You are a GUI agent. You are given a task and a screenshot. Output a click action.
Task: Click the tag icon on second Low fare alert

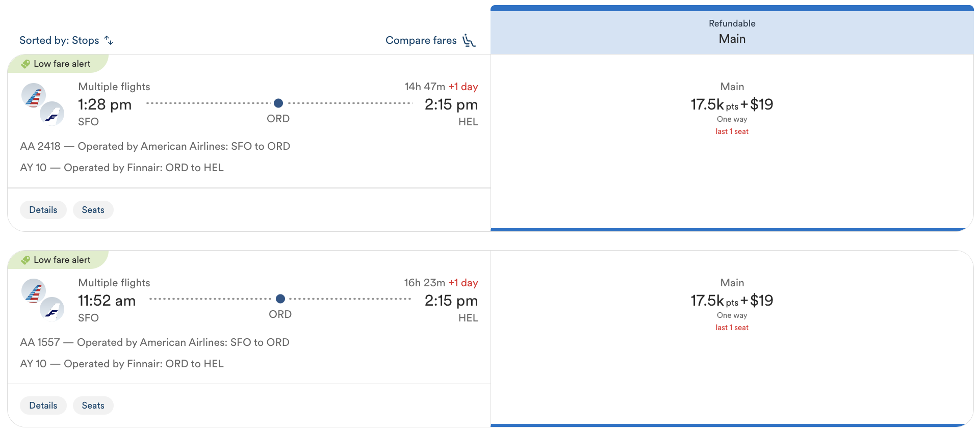(25, 260)
